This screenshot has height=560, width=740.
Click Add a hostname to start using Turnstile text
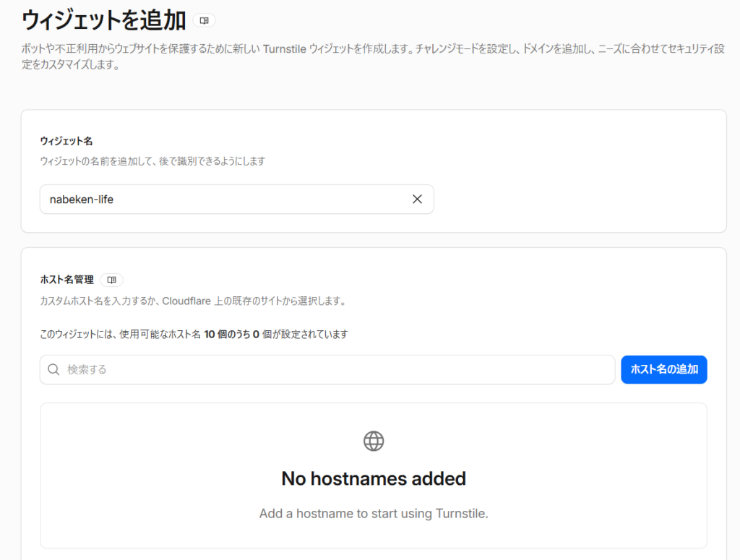click(374, 513)
